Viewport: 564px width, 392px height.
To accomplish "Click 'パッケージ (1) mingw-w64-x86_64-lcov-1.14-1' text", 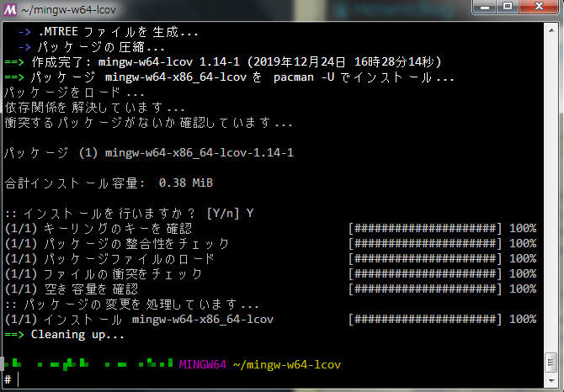I will point(149,153).
